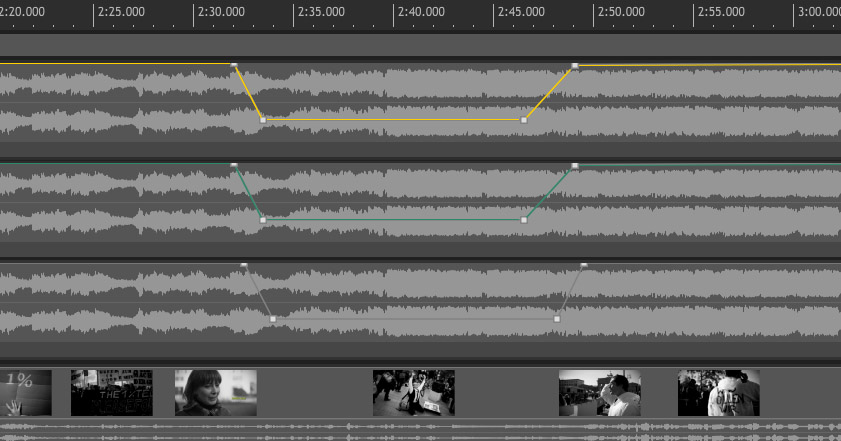The image size is (841, 441).
Task: Click yellow envelope's lower-right keyframe
Action: [x=524, y=120]
